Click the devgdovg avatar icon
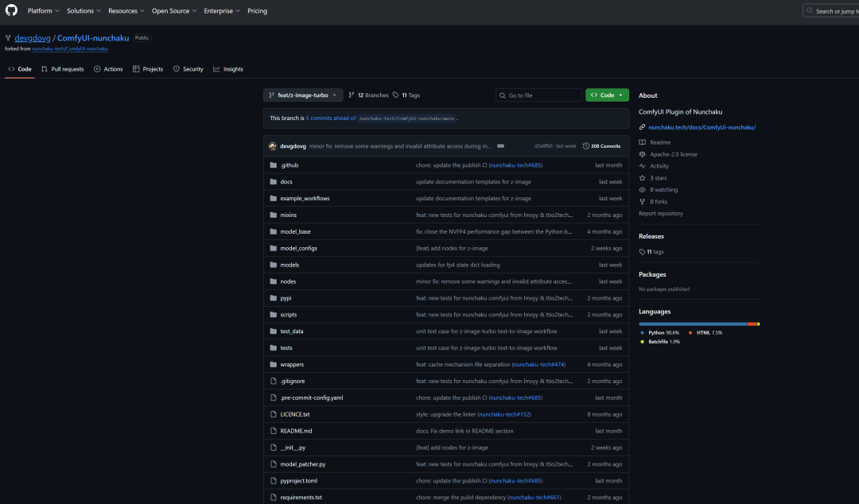Viewport: 859px width, 504px height. (273, 146)
